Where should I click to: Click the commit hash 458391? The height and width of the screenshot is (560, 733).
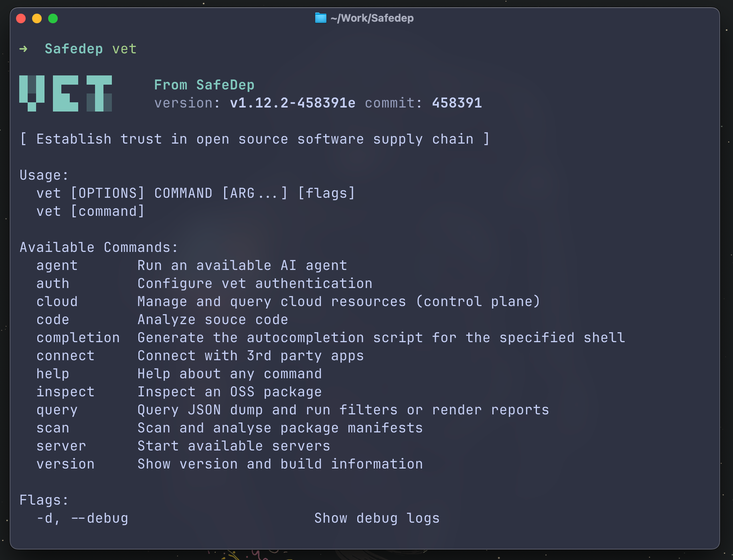[457, 103]
